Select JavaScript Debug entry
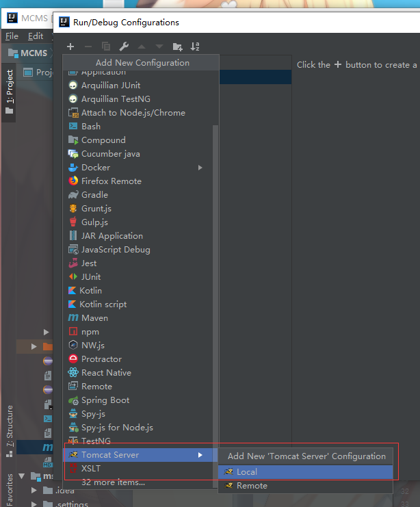The width and height of the screenshot is (420, 507). [x=138, y=250]
